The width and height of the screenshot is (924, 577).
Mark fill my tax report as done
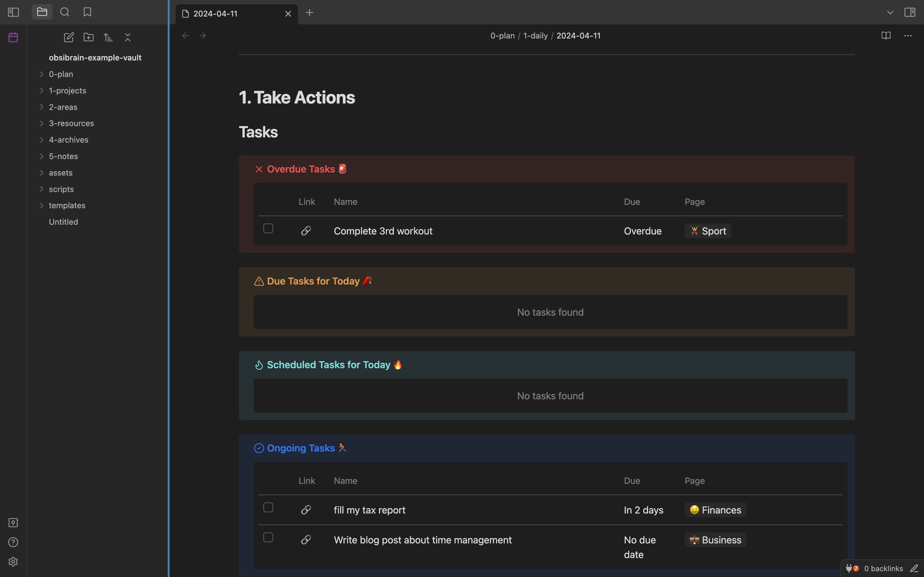(268, 507)
